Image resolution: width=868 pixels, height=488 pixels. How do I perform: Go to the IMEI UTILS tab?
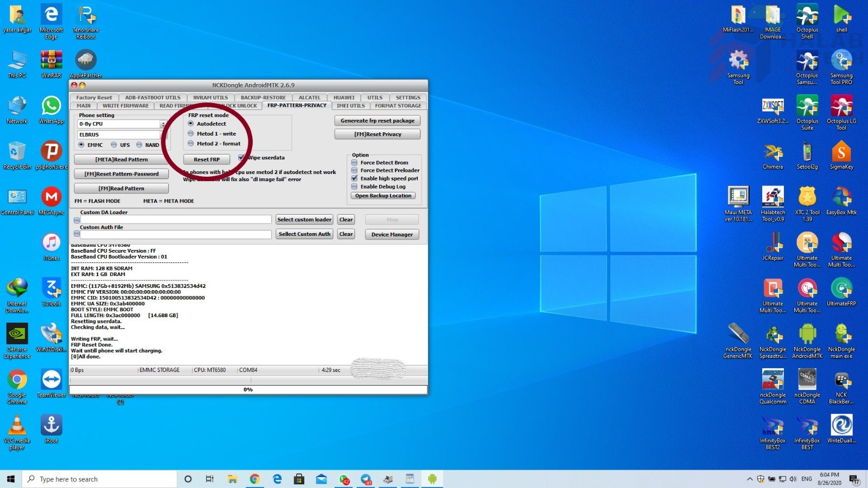350,106
